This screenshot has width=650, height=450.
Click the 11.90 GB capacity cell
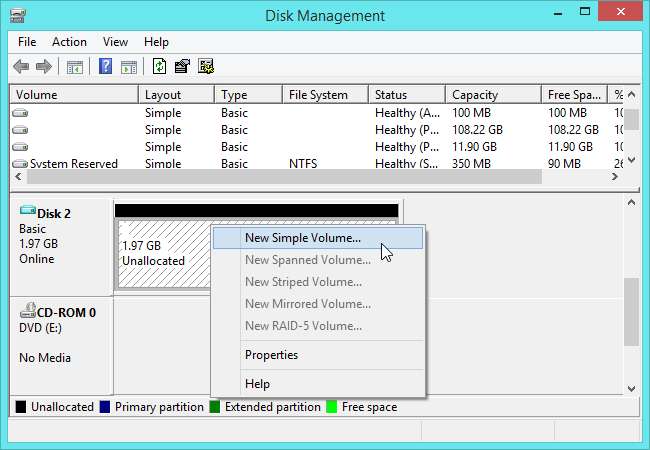tap(474, 147)
